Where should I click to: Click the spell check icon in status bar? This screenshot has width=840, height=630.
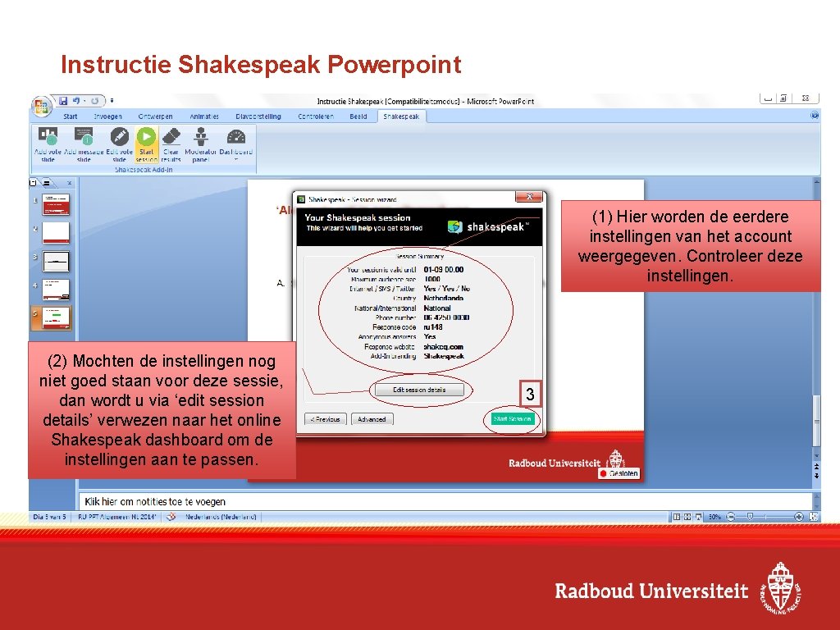171,517
